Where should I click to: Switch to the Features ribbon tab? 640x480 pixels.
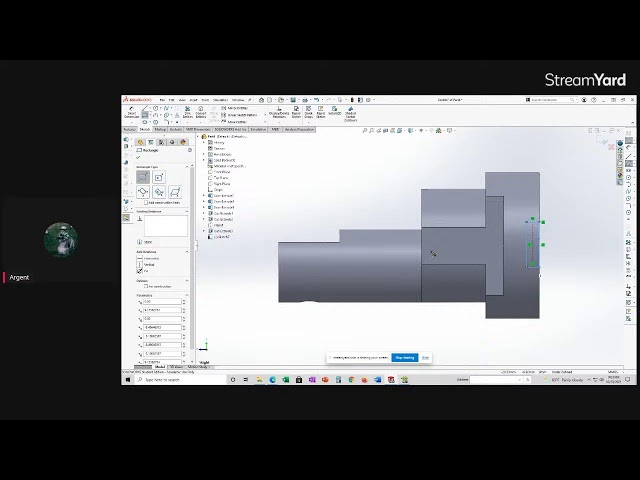pyautogui.click(x=129, y=129)
